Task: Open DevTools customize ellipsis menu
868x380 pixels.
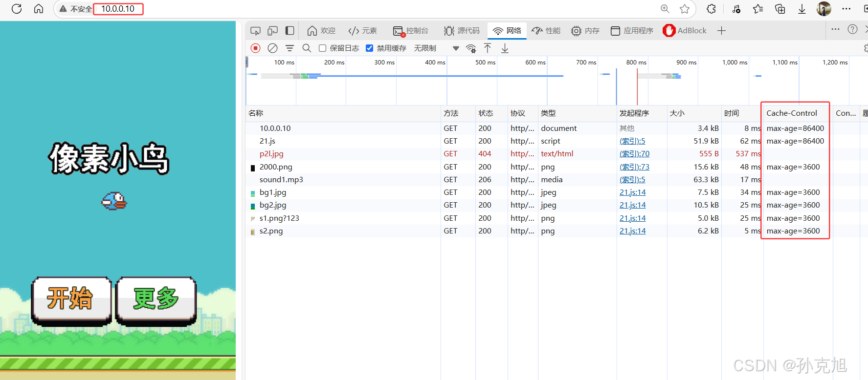Action: point(835,29)
